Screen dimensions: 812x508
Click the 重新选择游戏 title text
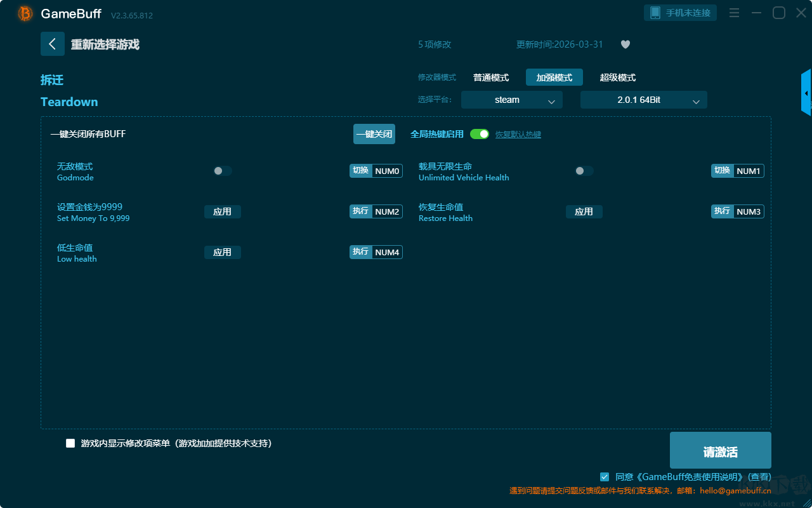[x=105, y=44]
